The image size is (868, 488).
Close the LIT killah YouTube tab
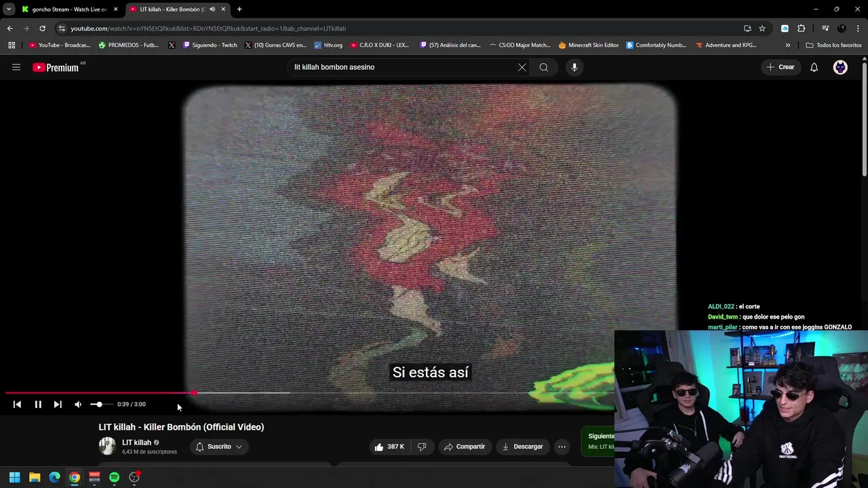click(x=223, y=9)
